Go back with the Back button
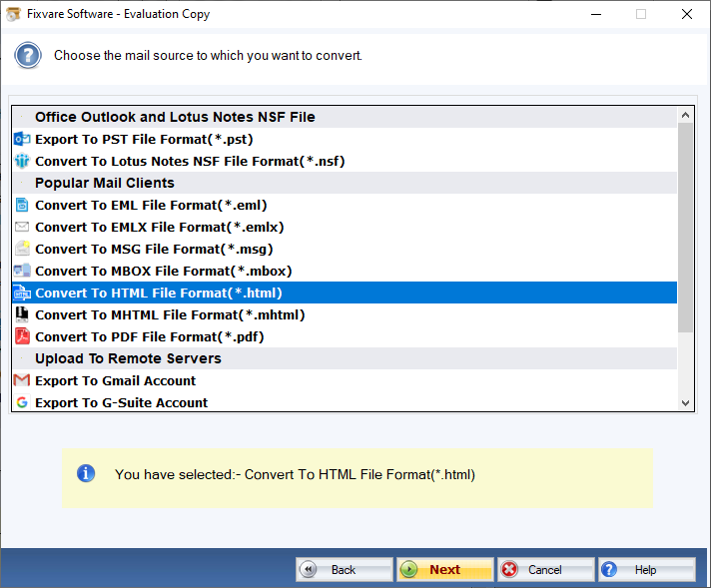 (345, 569)
